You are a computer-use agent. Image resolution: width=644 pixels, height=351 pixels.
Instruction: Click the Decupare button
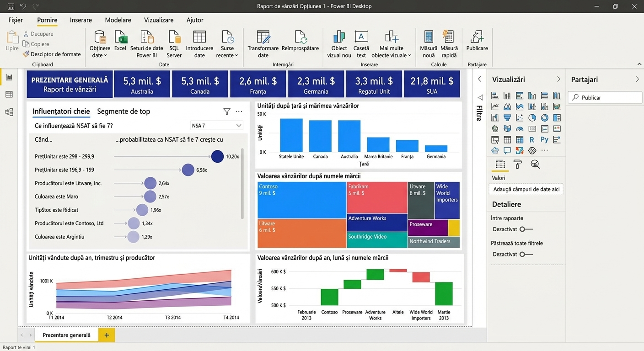tap(38, 34)
